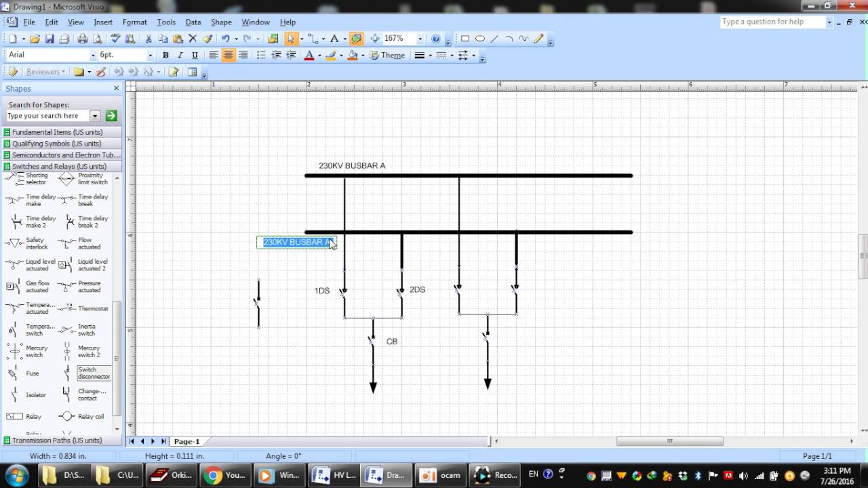Open the Transmission Paths (US units) stencil
Screen dimensions: 868x488
click(x=62, y=441)
